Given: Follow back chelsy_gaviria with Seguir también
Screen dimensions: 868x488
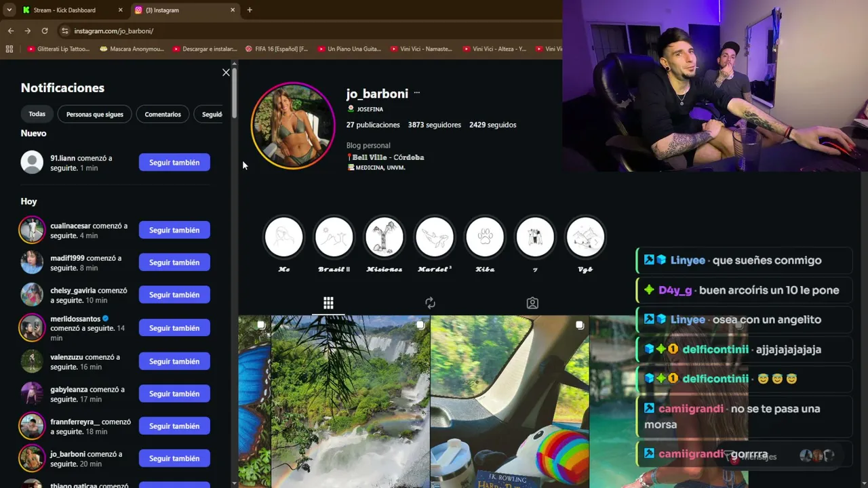Looking at the screenshot, I should [x=174, y=295].
